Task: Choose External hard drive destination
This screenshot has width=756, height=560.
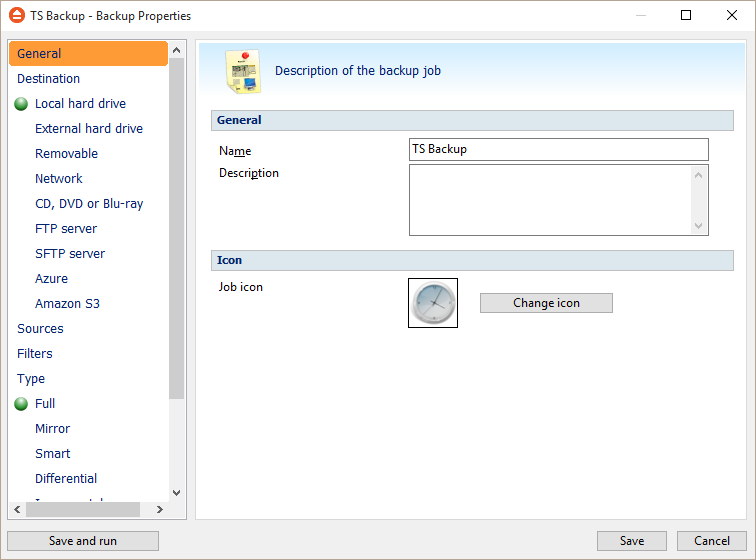Action: pyautogui.click(x=89, y=129)
